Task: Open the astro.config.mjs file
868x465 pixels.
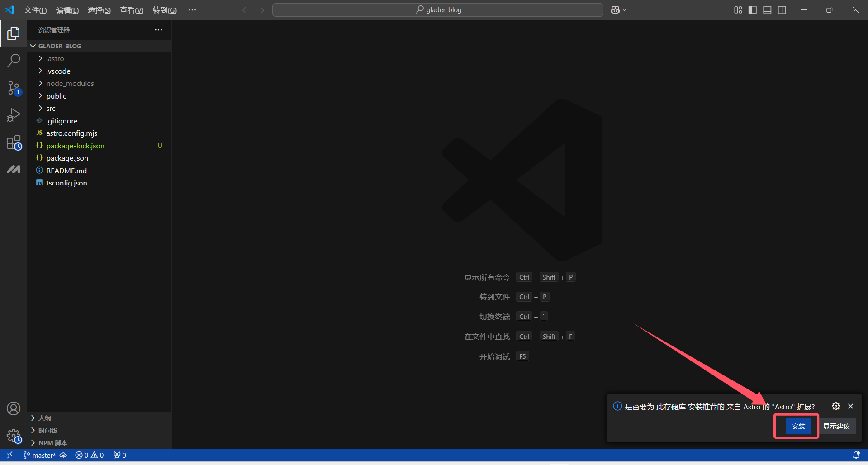Action: click(71, 133)
